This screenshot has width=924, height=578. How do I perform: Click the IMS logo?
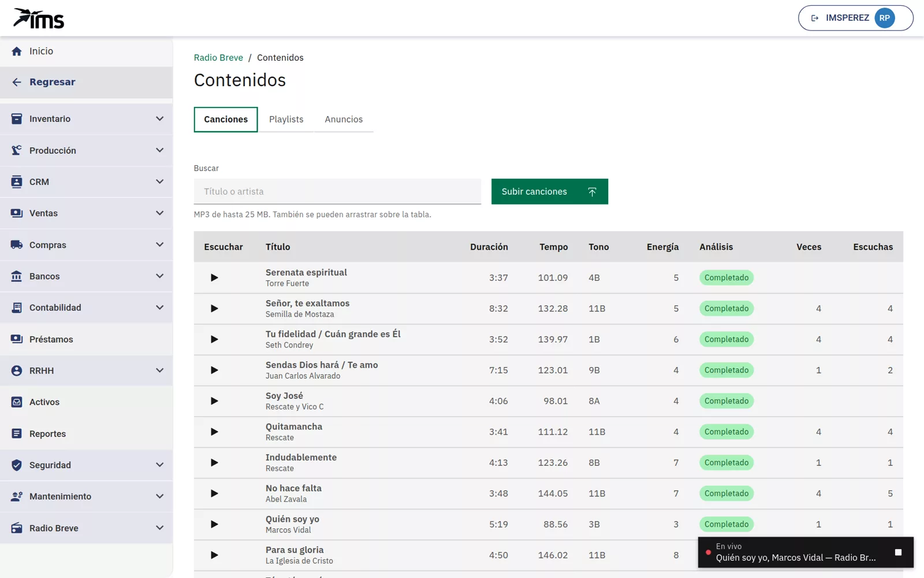[x=39, y=18]
